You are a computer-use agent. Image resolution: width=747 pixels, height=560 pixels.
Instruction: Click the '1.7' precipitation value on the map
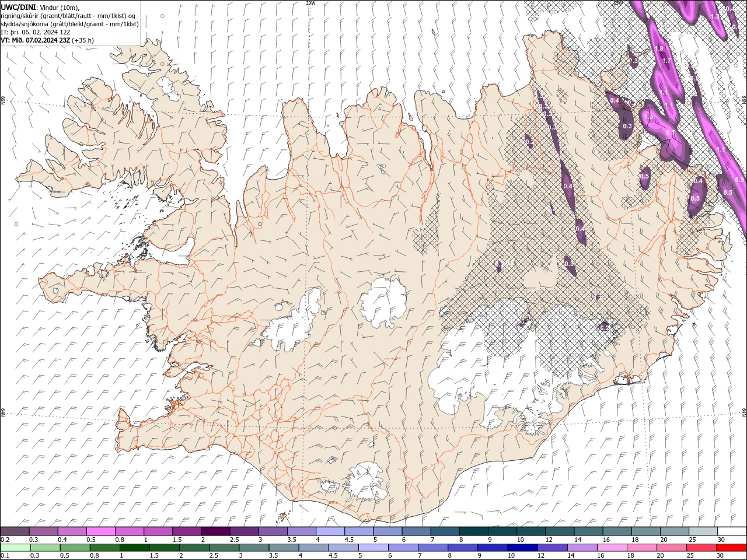[668, 60]
